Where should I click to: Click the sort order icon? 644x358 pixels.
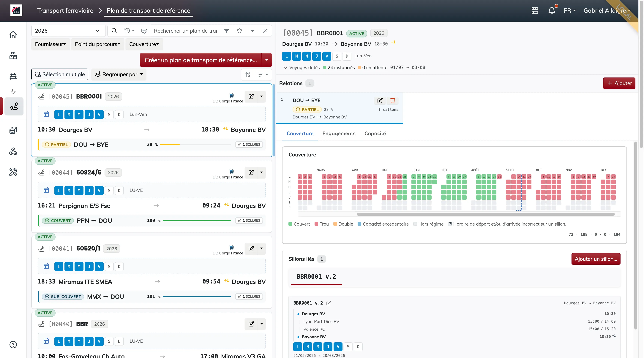tap(248, 75)
